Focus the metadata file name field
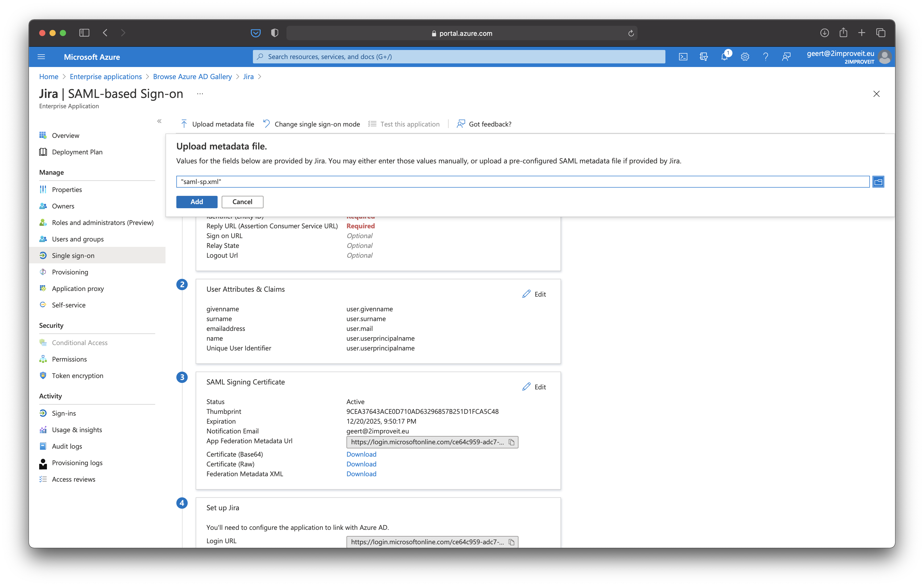This screenshot has width=924, height=586. click(523, 182)
